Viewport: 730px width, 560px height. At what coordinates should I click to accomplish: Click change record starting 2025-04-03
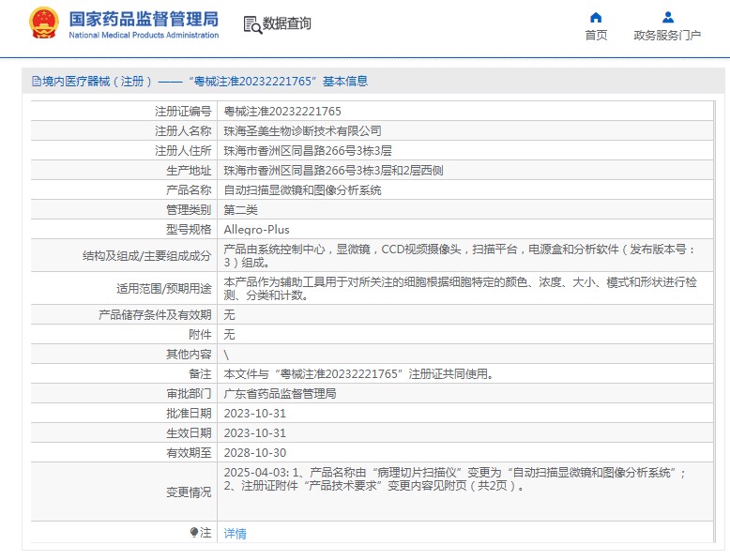(455, 479)
